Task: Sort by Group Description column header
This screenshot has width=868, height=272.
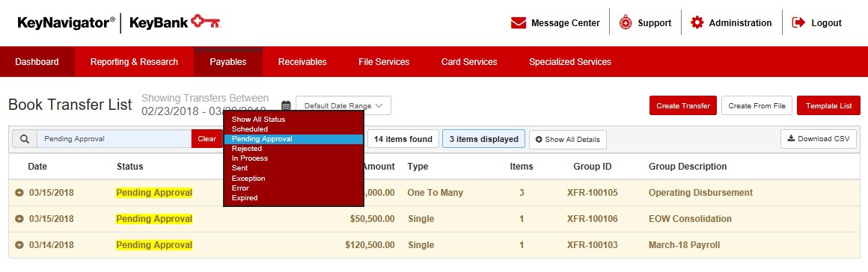Action: [688, 167]
